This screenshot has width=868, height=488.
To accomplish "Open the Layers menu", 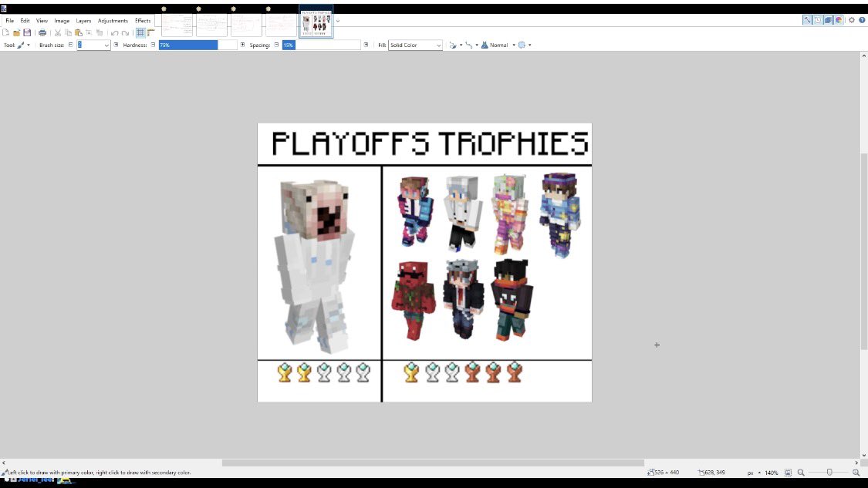I will click(83, 21).
